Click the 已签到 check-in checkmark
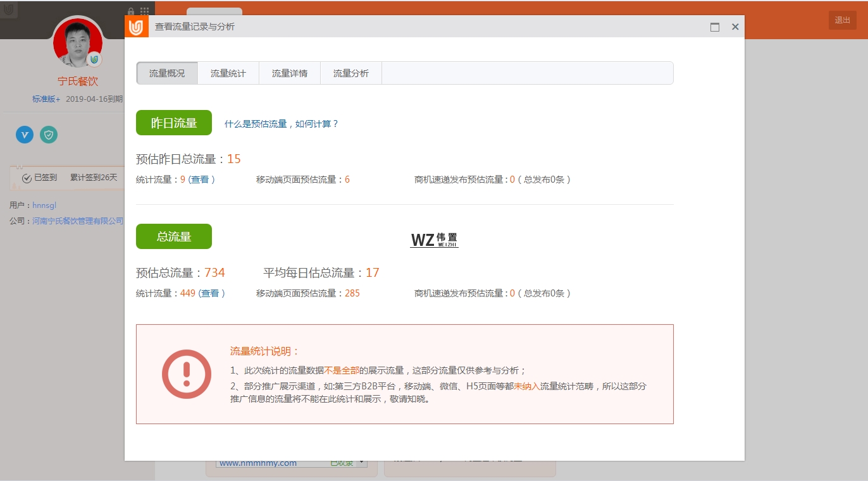This screenshot has width=868, height=481. 27,178
